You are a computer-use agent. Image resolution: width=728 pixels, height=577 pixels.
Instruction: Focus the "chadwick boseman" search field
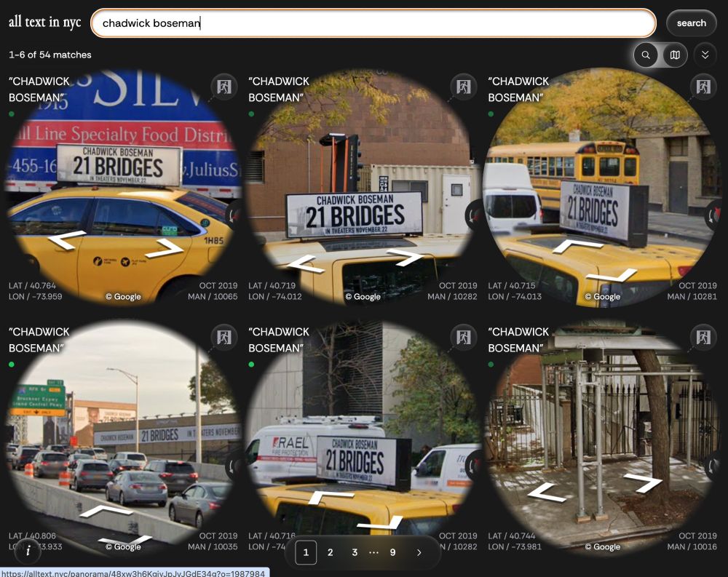[373, 23]
